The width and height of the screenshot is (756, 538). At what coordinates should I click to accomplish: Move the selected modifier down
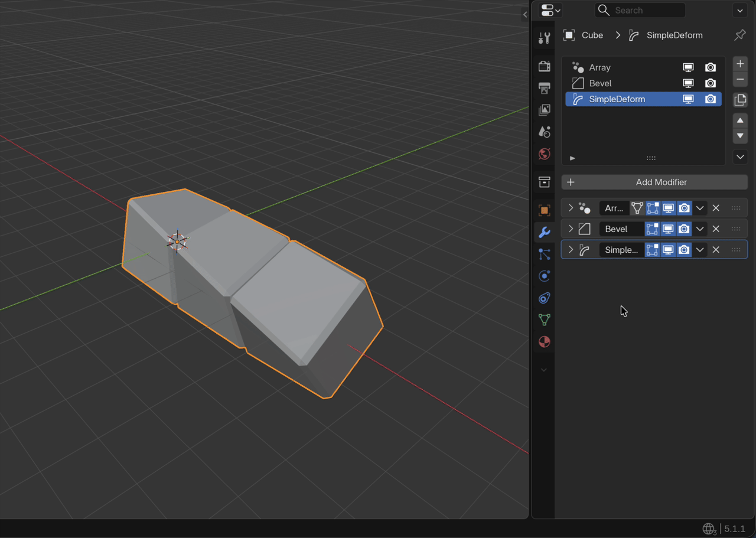tap(740, 136)
